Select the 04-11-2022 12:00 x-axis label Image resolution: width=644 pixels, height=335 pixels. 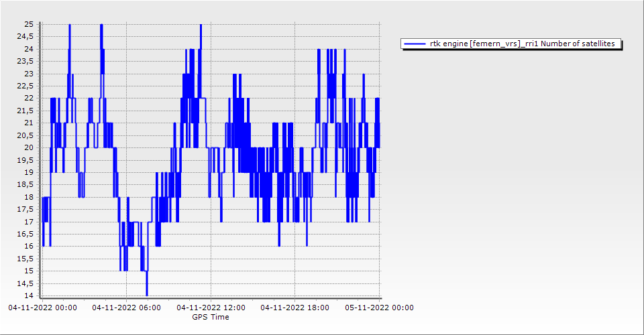pos(211,308)
